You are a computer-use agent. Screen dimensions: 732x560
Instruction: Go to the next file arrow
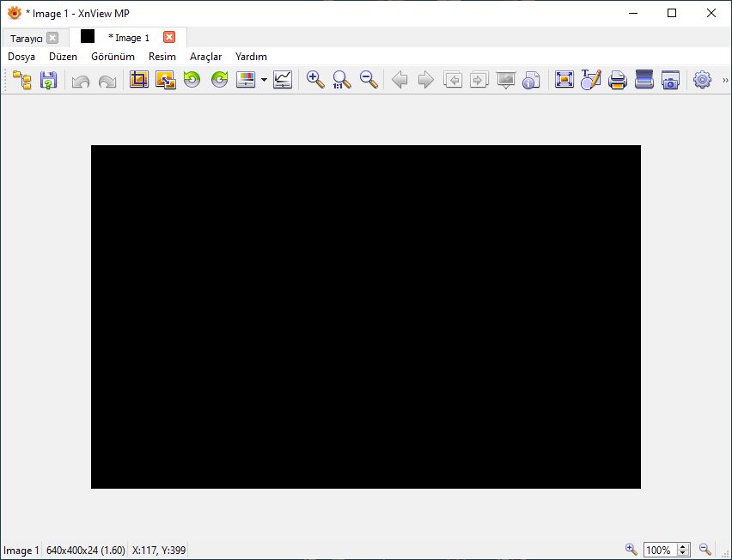pyautogui.click(x=426, y=80)
